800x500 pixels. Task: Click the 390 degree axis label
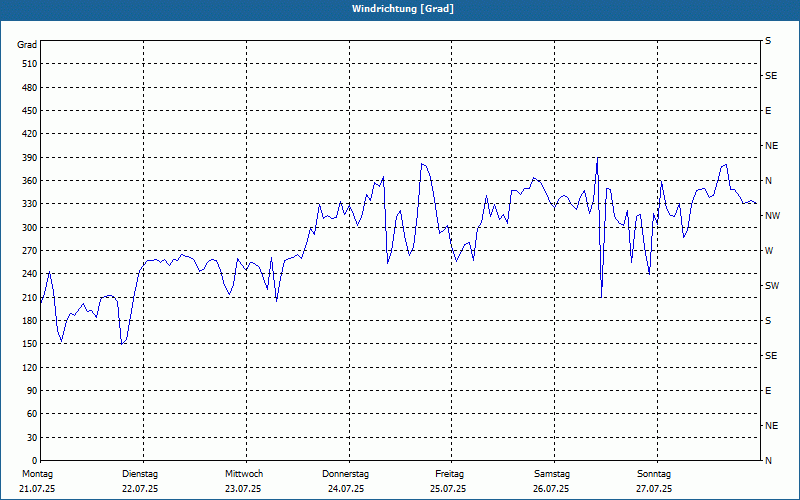click(30, 157)
